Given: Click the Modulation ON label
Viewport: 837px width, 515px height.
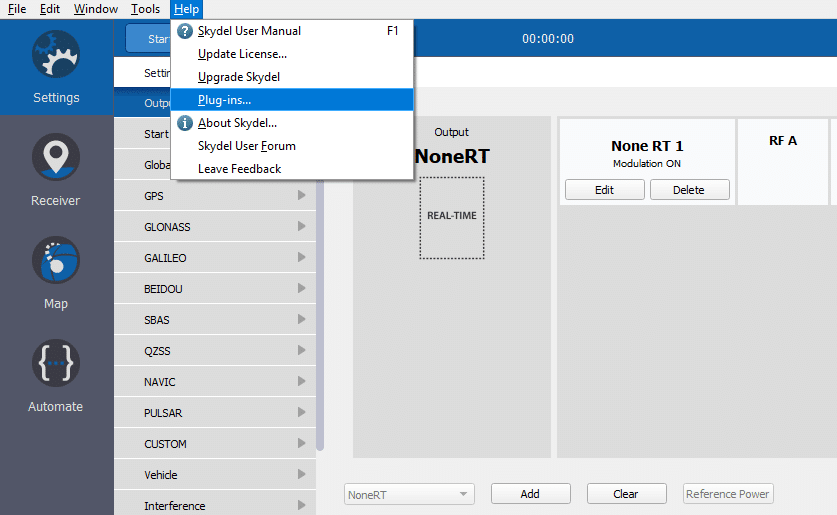Looking at the screenshot, I should coord(647,163).
